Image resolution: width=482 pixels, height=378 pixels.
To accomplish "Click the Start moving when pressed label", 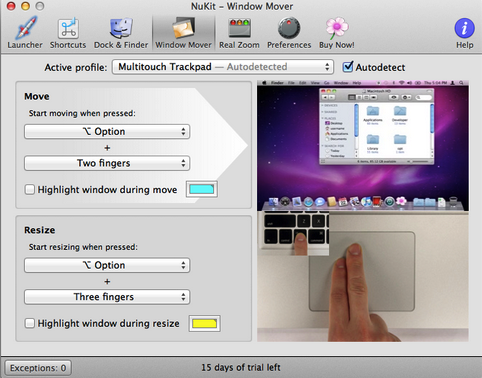I will (82, 113).
